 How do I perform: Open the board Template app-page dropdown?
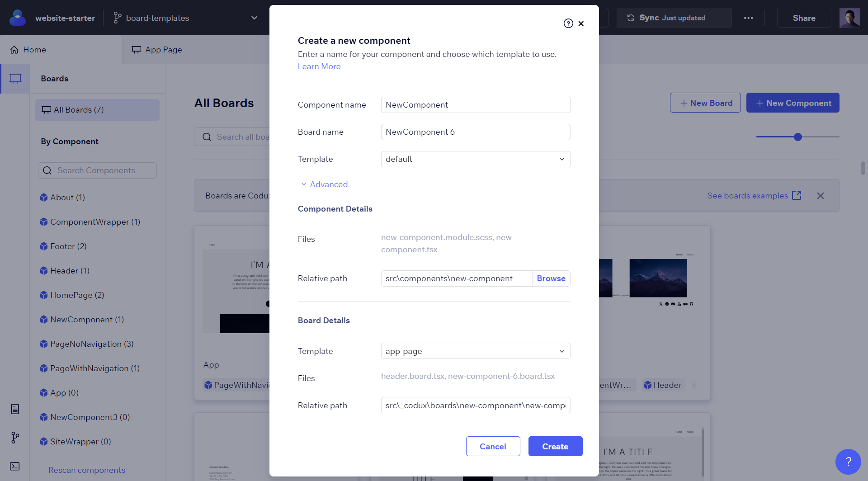click(476, 351)
